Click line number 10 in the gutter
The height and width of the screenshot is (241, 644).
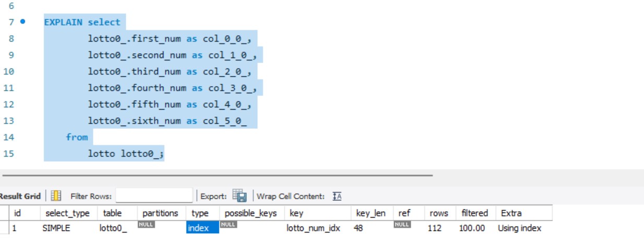tap(8, 71)
